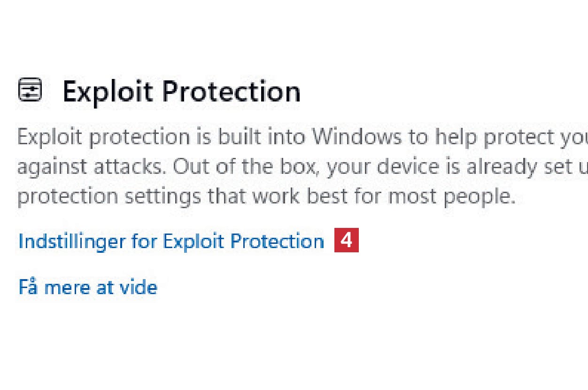Click the red number 4 badge
The height and width of the screenshot is (390, 588).
click(x=346, y=240)
